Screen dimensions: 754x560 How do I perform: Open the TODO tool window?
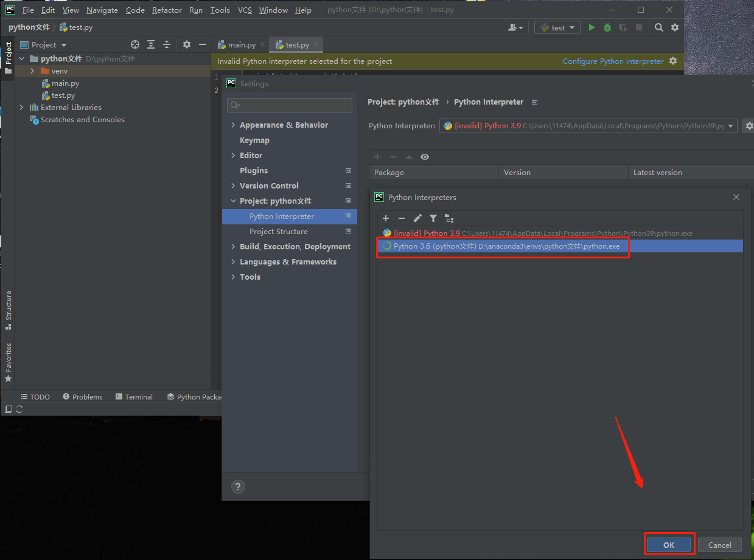pos(35,397)
